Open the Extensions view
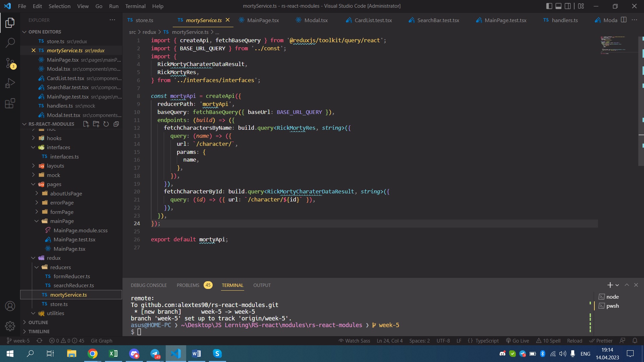This screenshot has height=362, width=644. pos(10,103)
